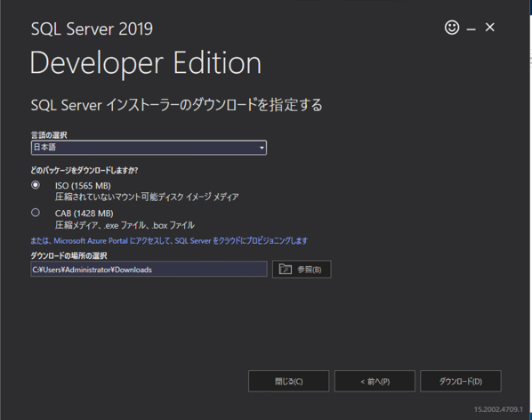The width and height of the screenshot is (532, 420).
Task: Click the 閉じる(C) close button
Action: tap(289, 382)
